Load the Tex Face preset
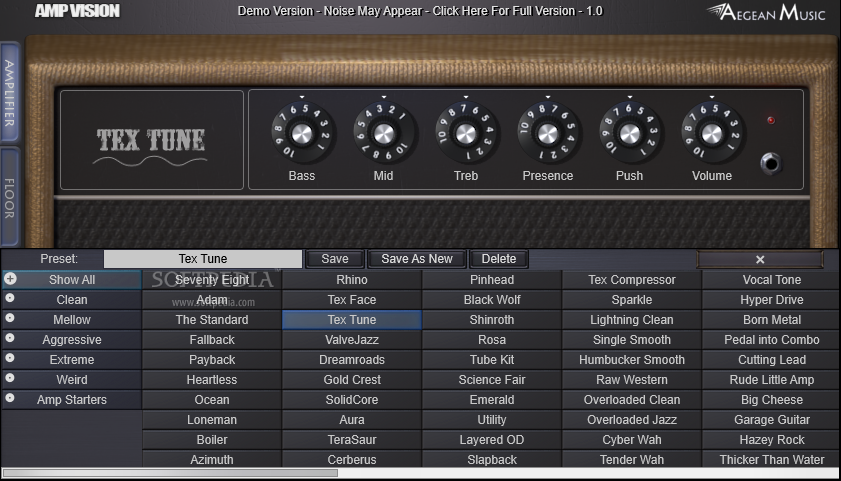Image resolution: width=841 pixels, height=481 pixels. (352, 300)
